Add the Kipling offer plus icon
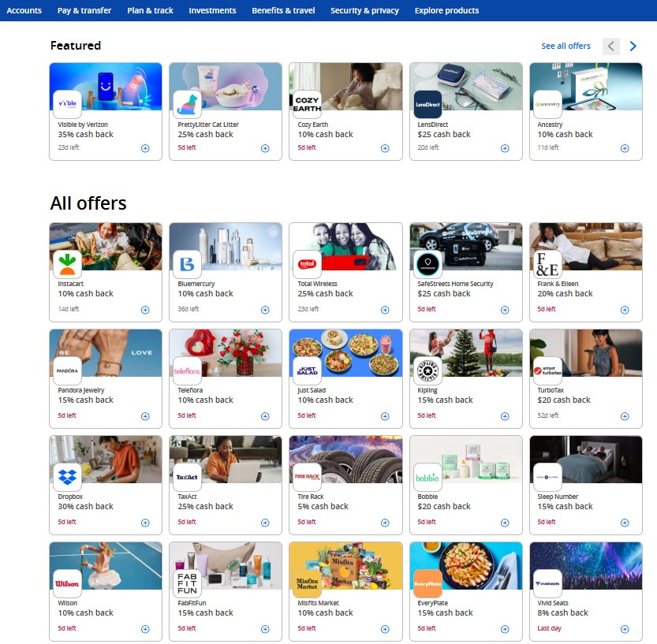This screenshot has height=644, width=657. [505, 416]
